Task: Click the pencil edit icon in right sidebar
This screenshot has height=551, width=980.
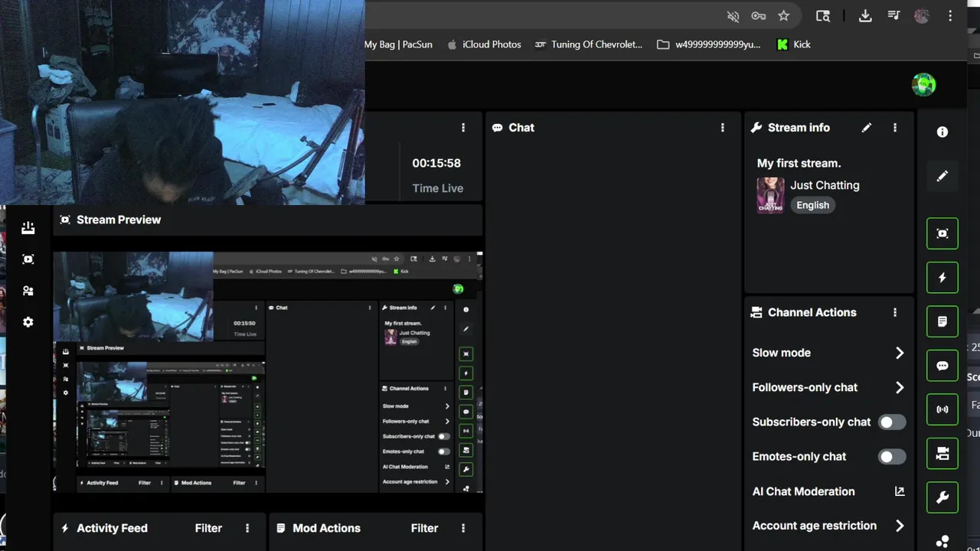Action: [942, 176]
